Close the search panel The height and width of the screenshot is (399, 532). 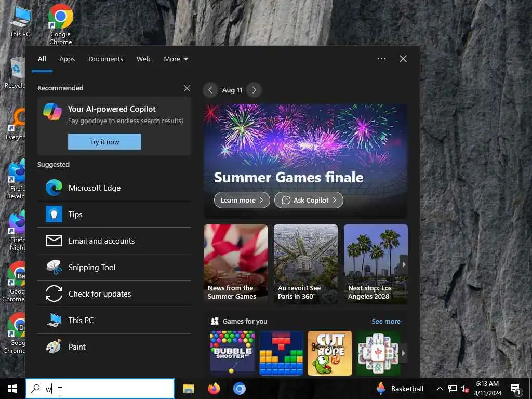[403, 59]
